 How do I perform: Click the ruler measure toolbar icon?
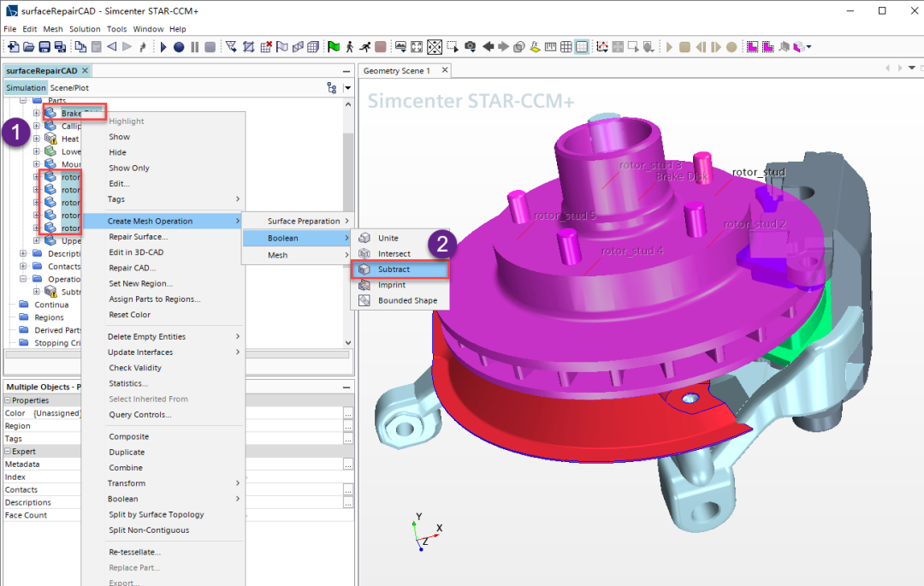click(x=550, y=47)
